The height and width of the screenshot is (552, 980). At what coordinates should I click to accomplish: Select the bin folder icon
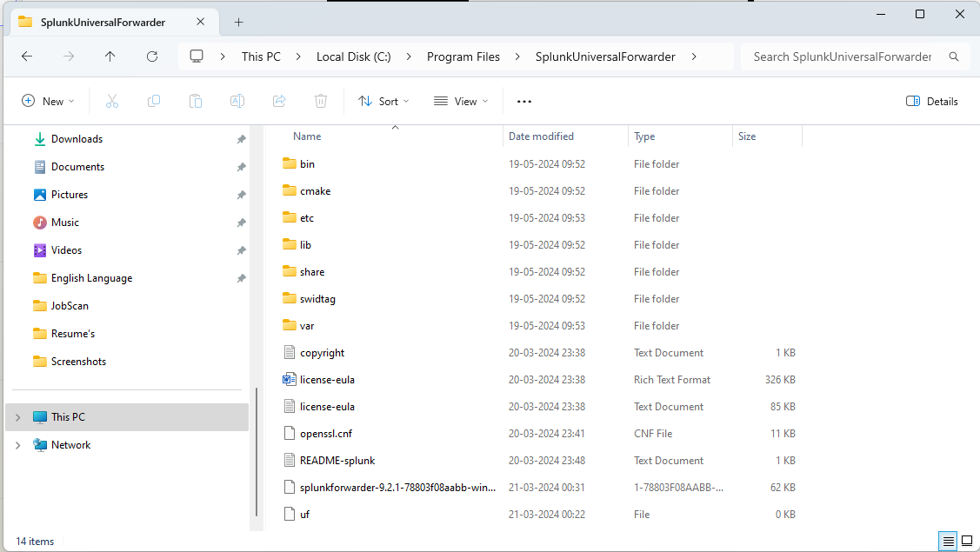pyautogui.click(x=289, y=163)
